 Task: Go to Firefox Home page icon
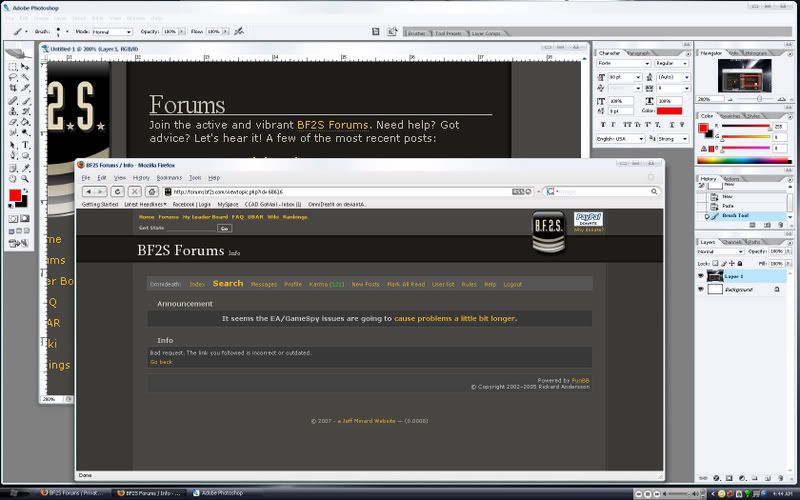click(152, 191)
